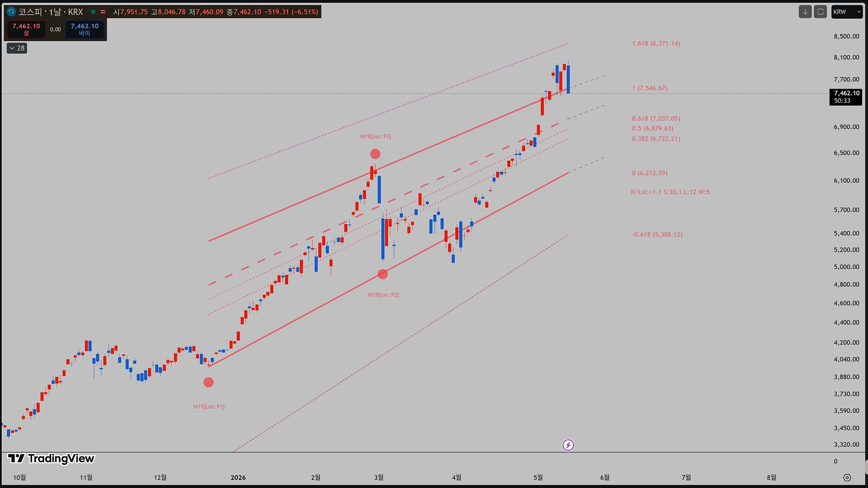Click the fullscreen frame icon
The height and width of the screenshot is (488, 868).
coord(820,12)
